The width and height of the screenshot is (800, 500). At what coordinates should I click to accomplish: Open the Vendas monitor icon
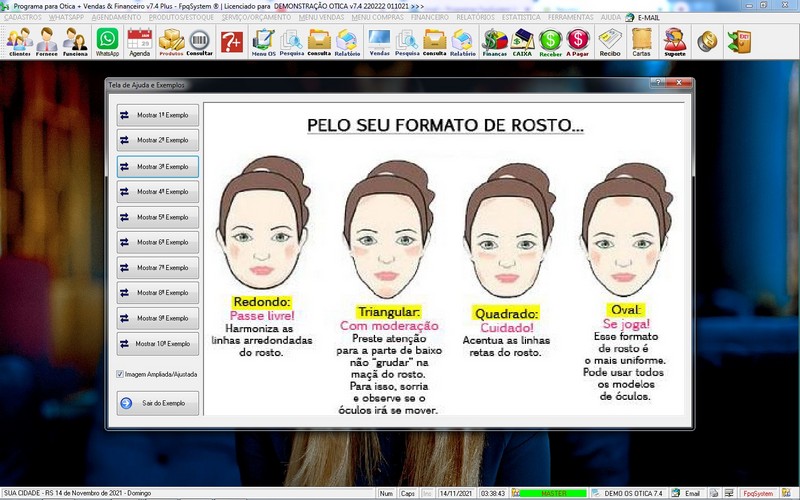(379, 42)
